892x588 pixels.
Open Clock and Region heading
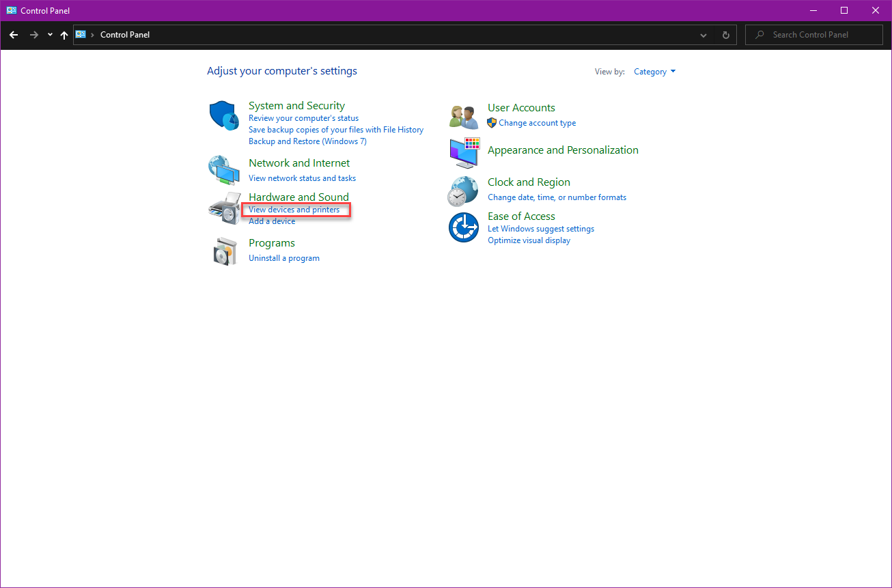pos(529,182)
